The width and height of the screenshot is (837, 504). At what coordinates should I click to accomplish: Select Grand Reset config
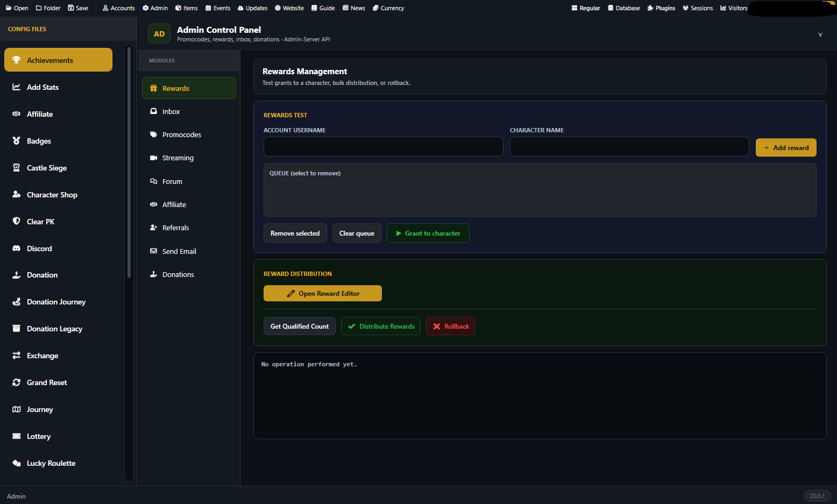coord(58,382)
